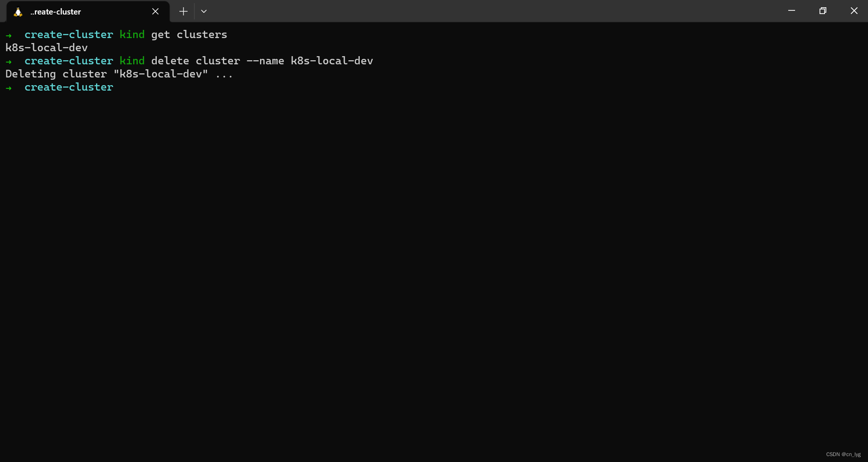Open a new terminal tab with plus icon
Viewport: 868px width, 462px height.
(183, 11)
